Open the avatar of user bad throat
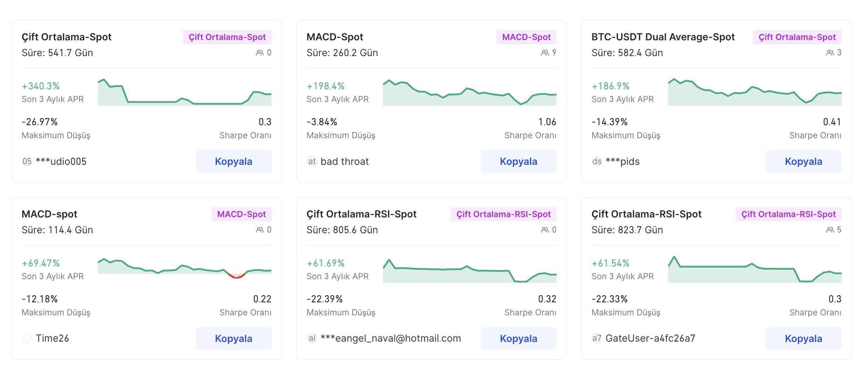Image resolution: width=868 pixels, height=369 pixels. coord(312,162)
